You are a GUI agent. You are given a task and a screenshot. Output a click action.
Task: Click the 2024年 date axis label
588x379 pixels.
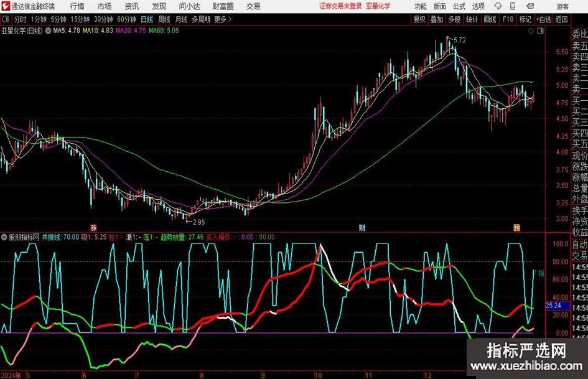pos(11,375)
